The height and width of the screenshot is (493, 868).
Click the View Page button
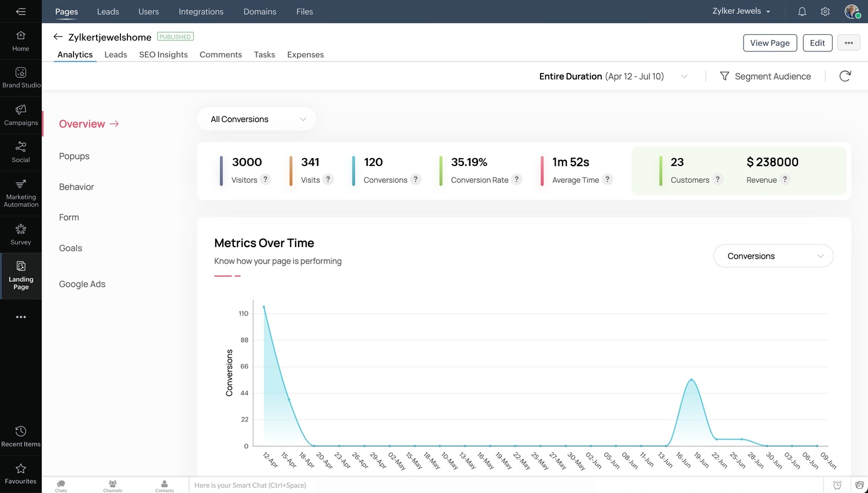click(x=770, y=43)
